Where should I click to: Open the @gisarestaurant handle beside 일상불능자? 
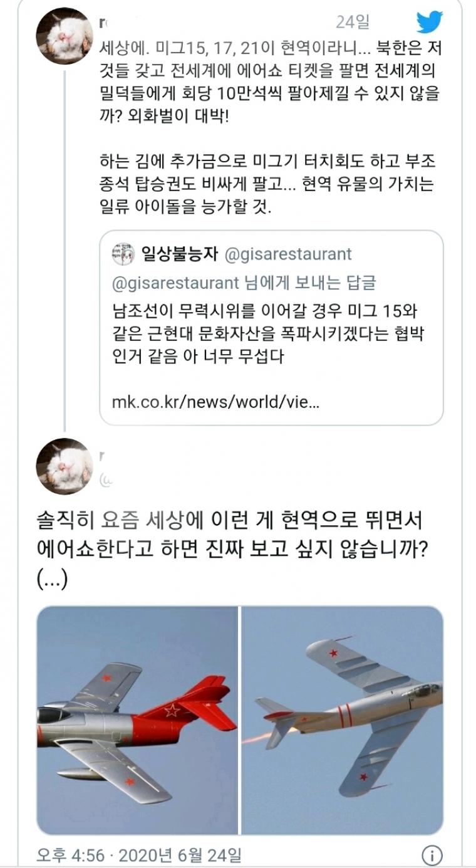tap(287, 254)
